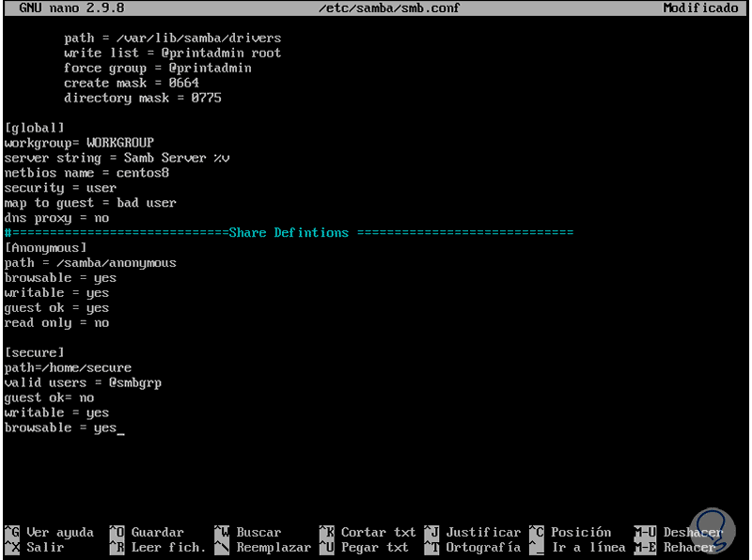Click the guest ok = yes line
This screenshot has width=752, height=560.
point(56,308)
